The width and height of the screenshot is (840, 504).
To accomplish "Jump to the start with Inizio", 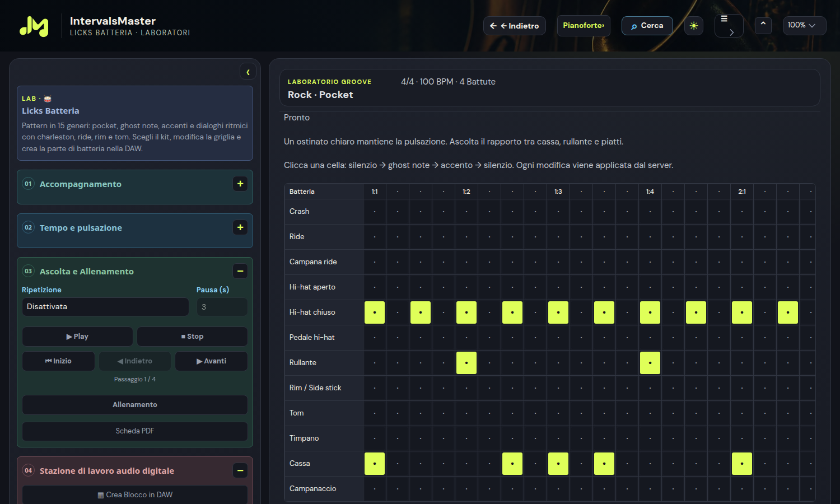I will pos(58,361).
